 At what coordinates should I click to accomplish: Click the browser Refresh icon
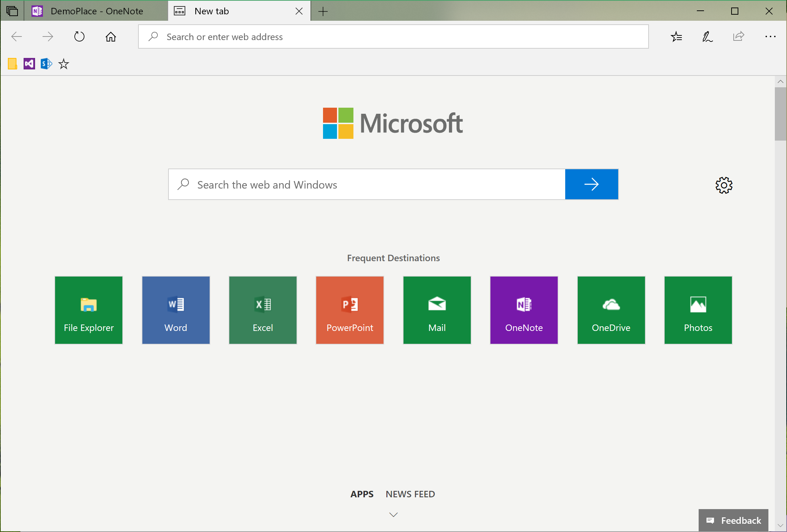[x=79, y=36]
